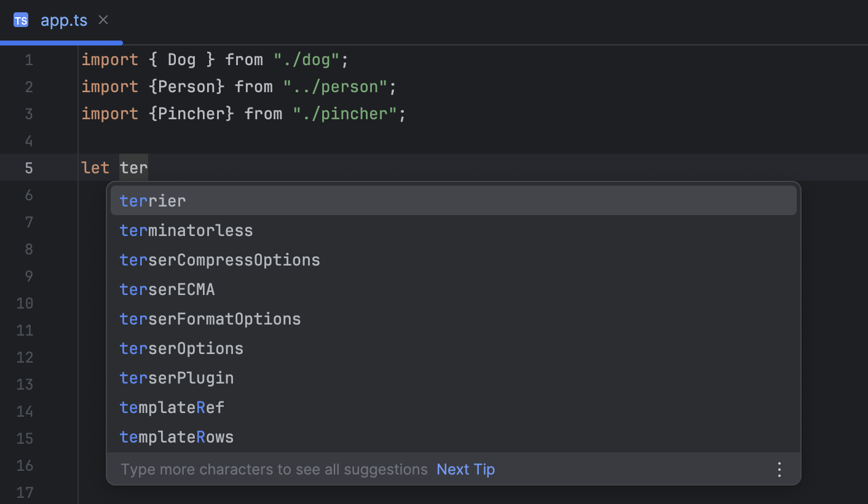Viewport: 868px width, 504px height.
Task: Select the terserECMA suggestion
Action: click(167, 289)
